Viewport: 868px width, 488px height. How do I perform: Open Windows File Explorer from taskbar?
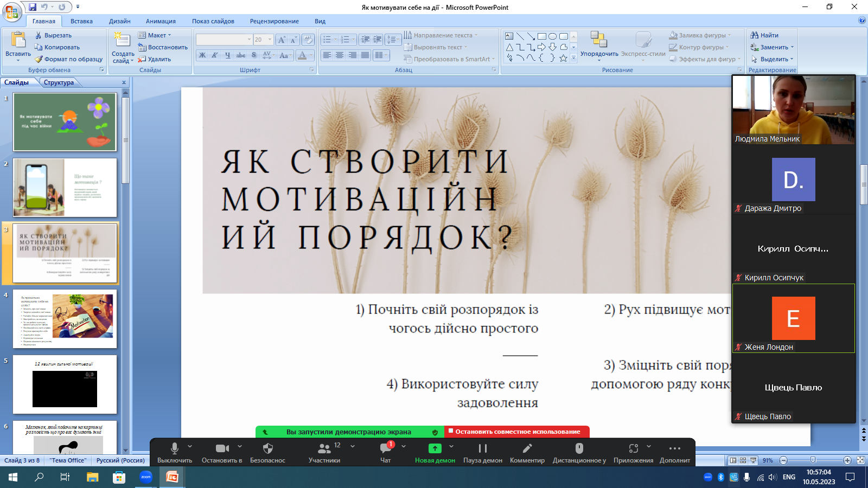point(93,477)
